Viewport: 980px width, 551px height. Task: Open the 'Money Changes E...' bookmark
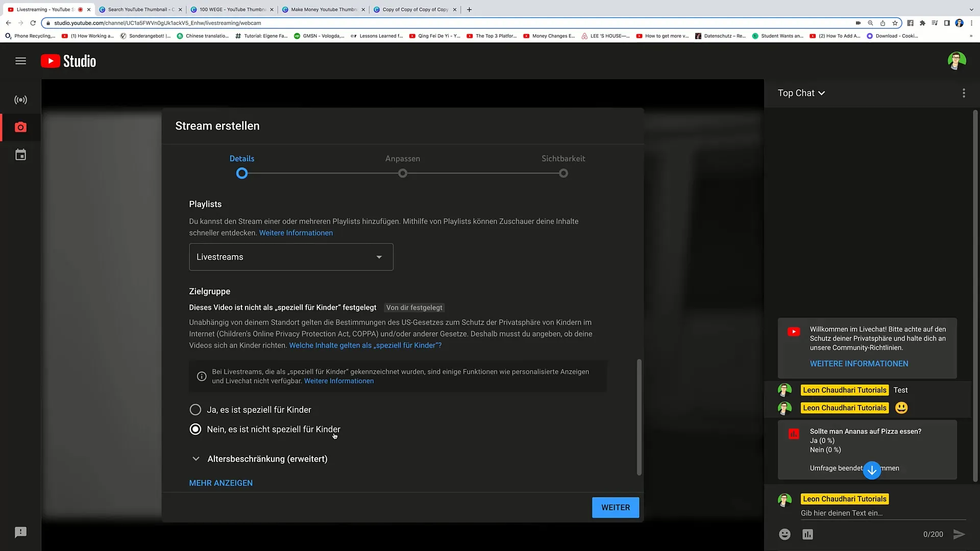(549, 36)
